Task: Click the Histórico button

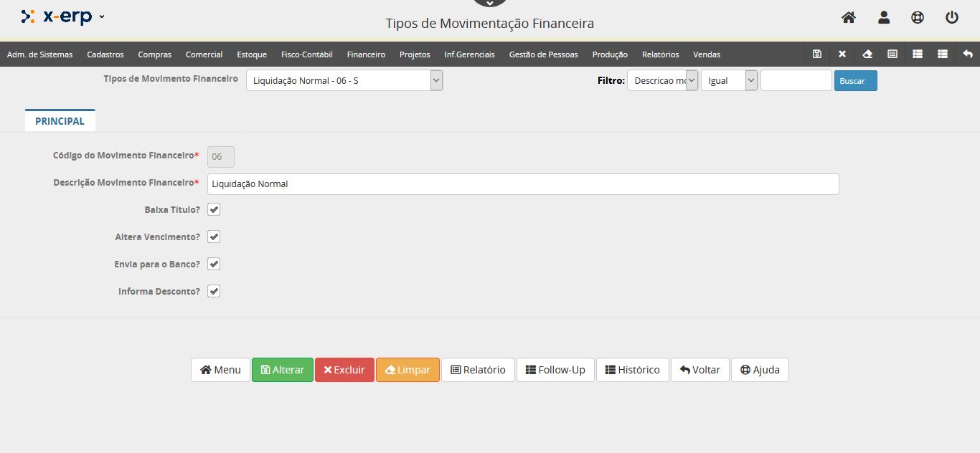Action: (633, 370)
